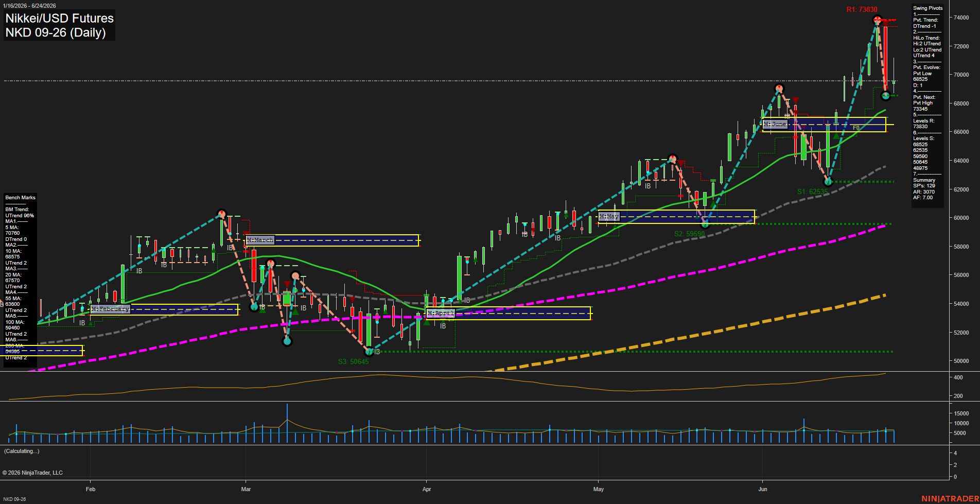The width and height of the screenshot is (980, 504).
Task: Select the 'M:February' monthly zone label
Action: point(110,309)
